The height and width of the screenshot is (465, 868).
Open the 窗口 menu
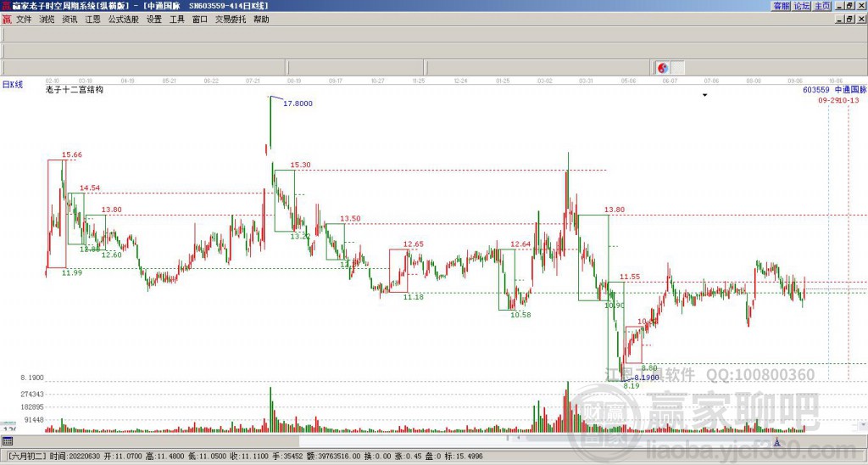click(200, 20)
